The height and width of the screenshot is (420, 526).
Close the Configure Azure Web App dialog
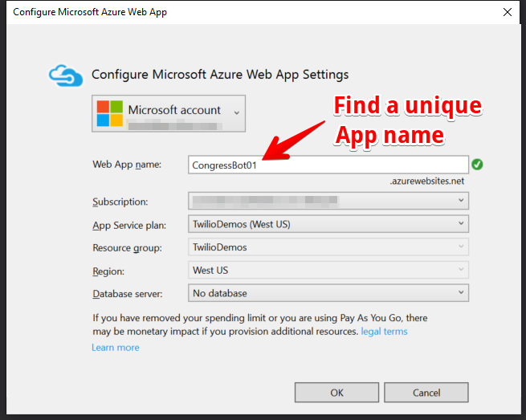tap(508, 12)
